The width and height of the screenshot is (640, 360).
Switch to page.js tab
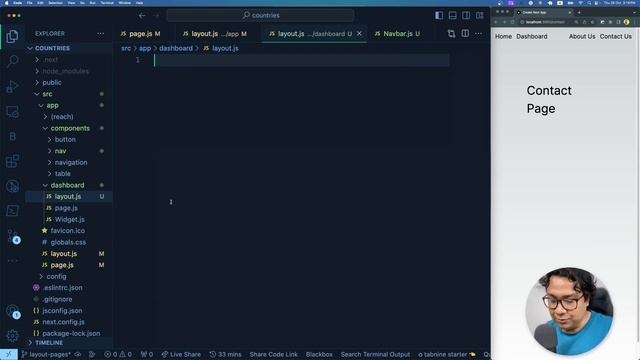click(140, 34)
